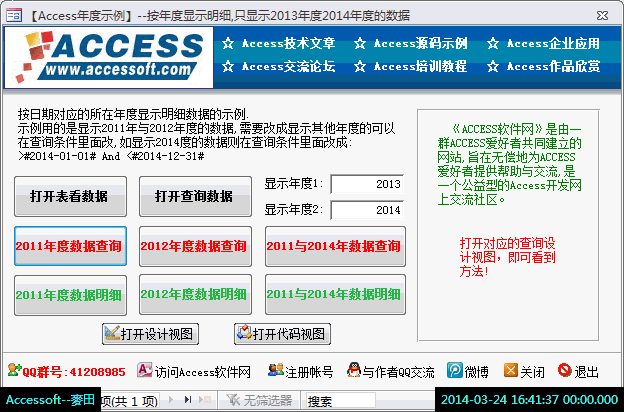Click red hint 打开对应的查询设计视图
This screenshot has width=624, height=412.
pos(507,257)
